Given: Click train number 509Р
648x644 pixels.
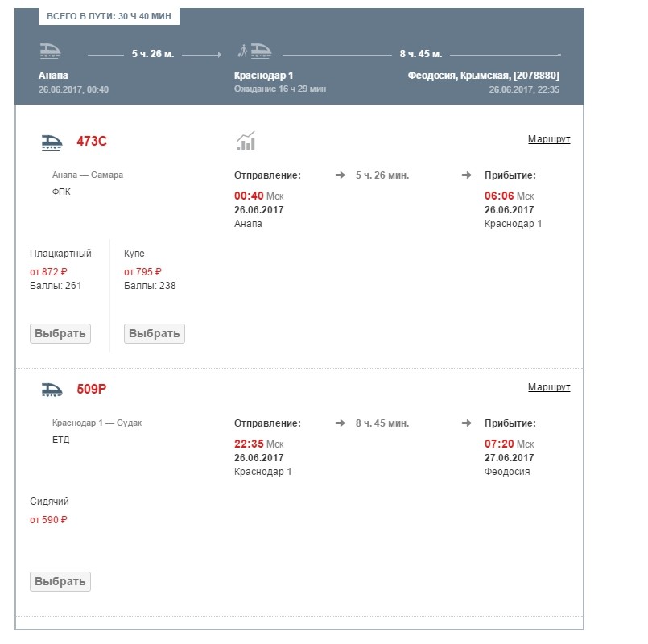Looking at the screenshot, I should 92,390.
